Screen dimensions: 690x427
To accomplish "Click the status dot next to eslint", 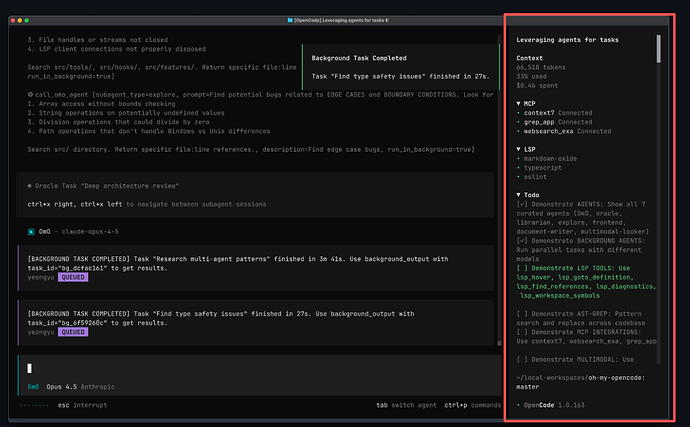I will [x=518, y=177].
